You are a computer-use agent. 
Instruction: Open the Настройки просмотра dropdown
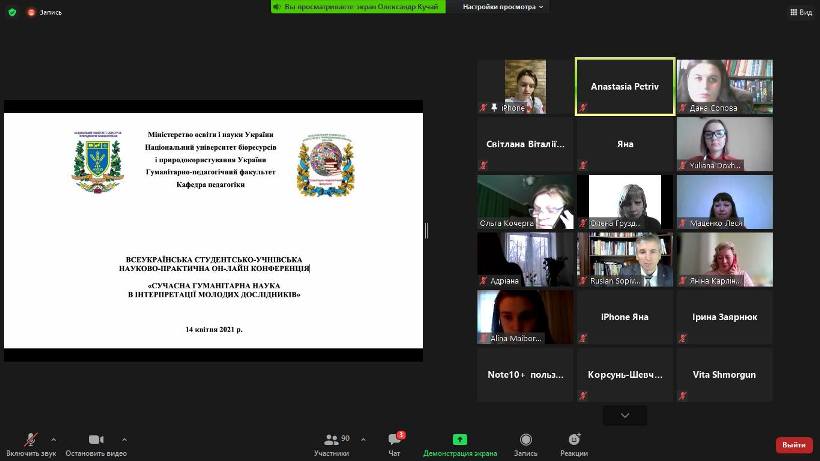pyautogui.click(x=503, y=7)
